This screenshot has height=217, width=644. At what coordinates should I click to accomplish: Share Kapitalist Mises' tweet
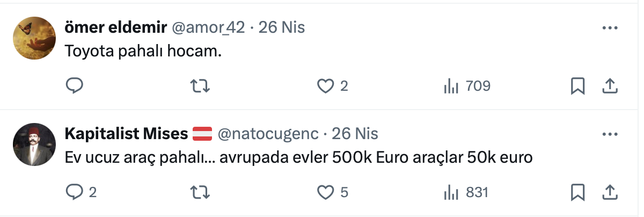[610, 192]
